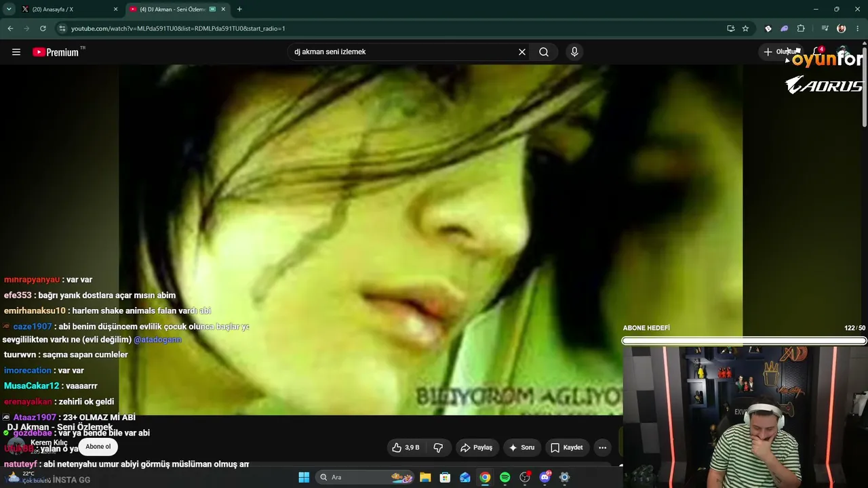
Task: Switch to the Anasayfa / X tab
Action: (x=66, y=9)
